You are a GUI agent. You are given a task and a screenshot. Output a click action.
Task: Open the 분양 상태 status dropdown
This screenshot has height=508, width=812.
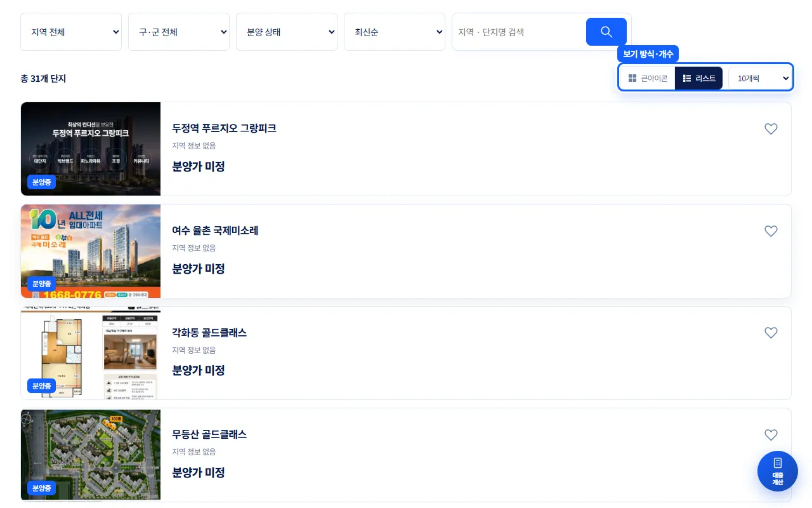(287, 32)
